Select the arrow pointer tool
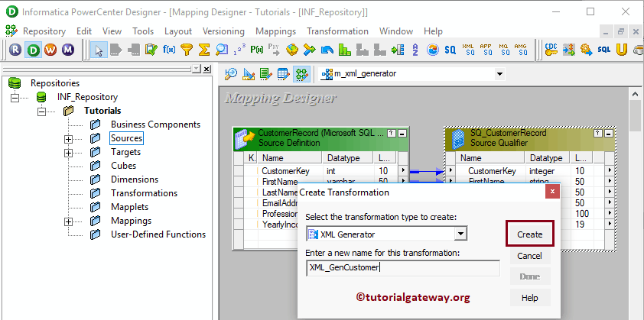The image size is (644, 320). click(x=99, y=50)
